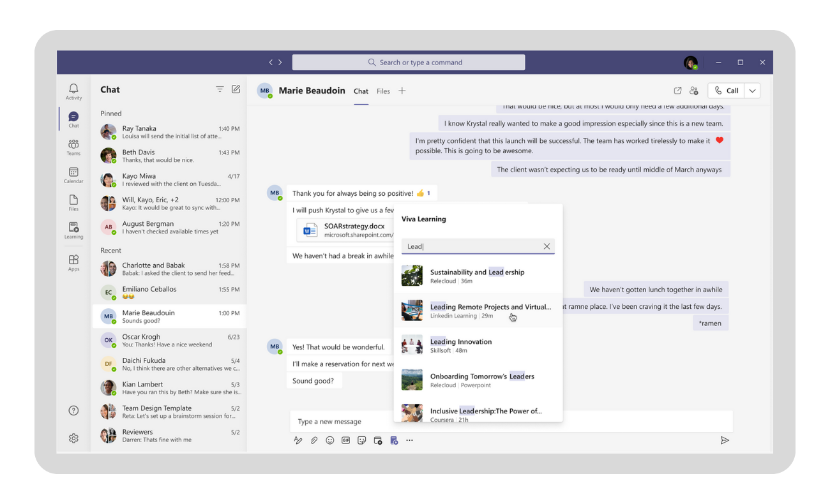The height and width of the screenshot is (504, 830).
Task: Open Reviewers group chat
Action: pyautogui.click(x=169, y=435)
